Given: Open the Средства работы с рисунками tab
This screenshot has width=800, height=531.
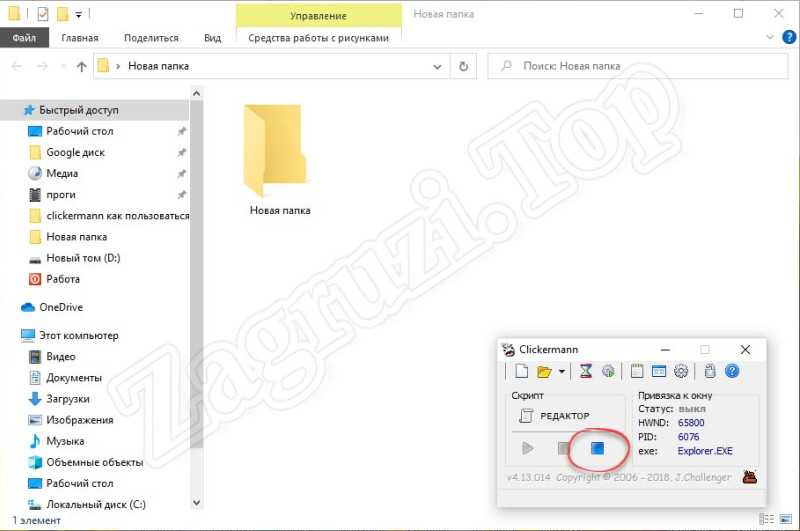Looking at the screenshot, I should click(x=318, y=38).
